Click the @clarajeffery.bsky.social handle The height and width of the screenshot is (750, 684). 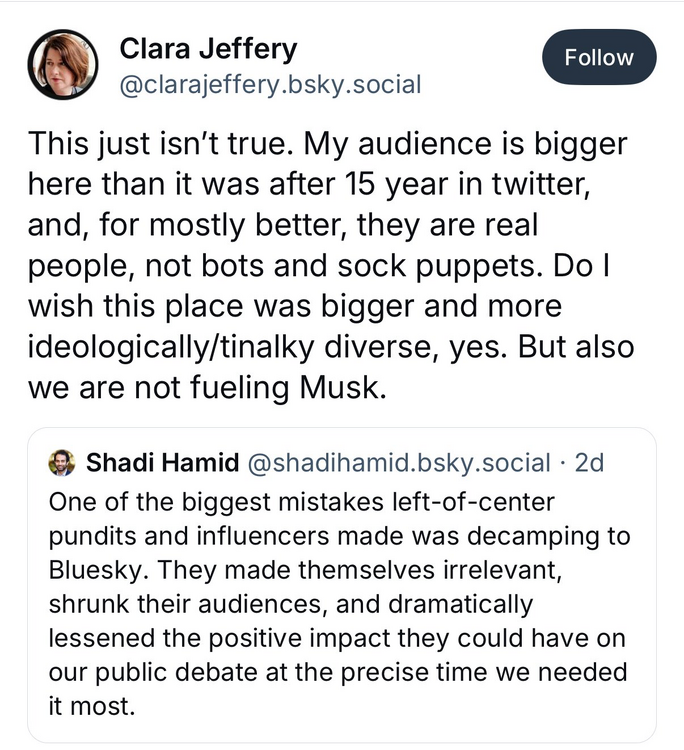click(x=270, y=84)
